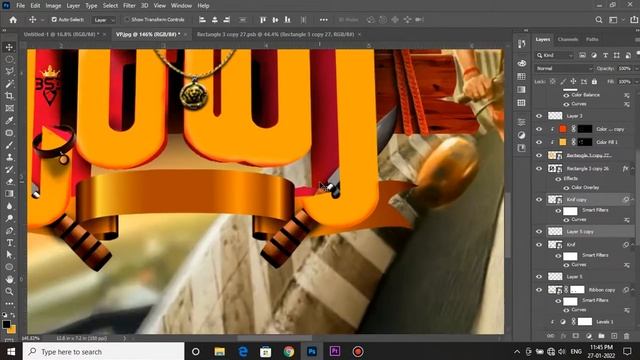Viewport: 640px width, 360px height.
Task: Hide the Layer 3 layer
Action: [x=539, y=116]
